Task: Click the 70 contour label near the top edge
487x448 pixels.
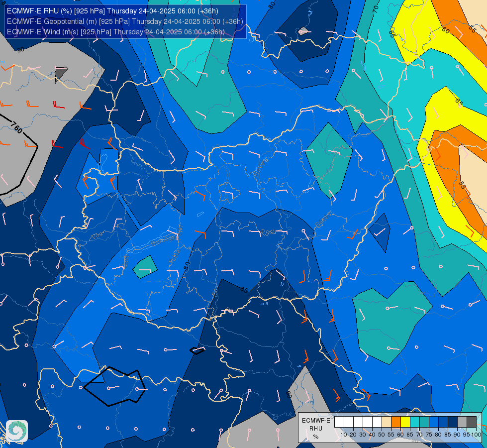Action: click(376, 8)
